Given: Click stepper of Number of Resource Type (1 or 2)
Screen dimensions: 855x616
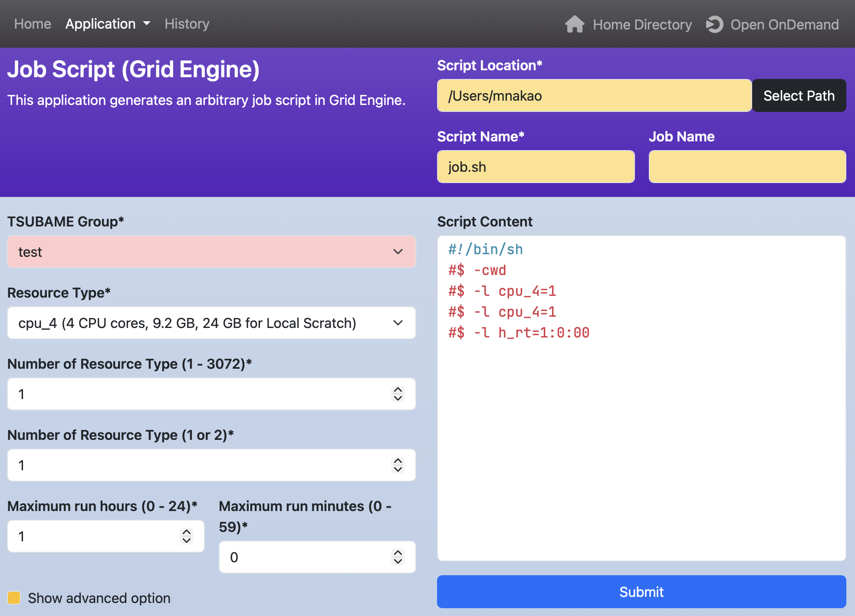Looking at the screenshot, I should [398, 465].
